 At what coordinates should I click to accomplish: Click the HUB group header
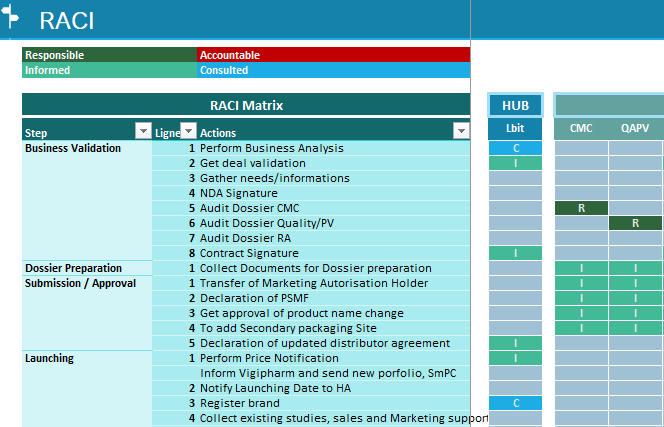coord(515,105)
